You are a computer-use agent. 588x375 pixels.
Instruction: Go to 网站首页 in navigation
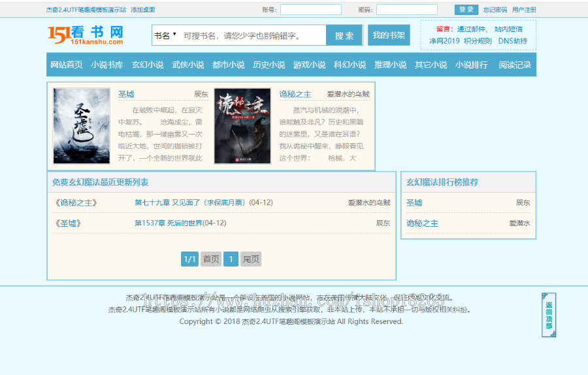[x=67, y=65]
